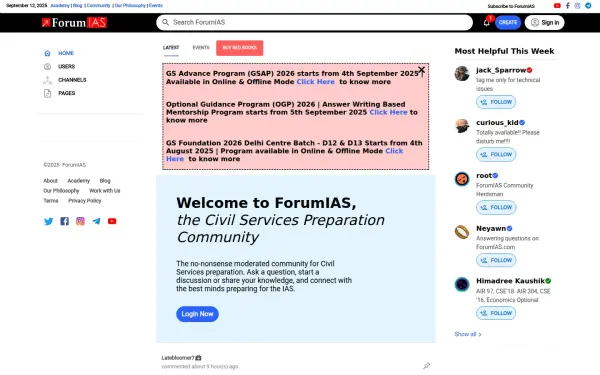The width and height of the screenshot is (600, 375).
Task: Follow jack_Sparrow
Action: (496, 102)
